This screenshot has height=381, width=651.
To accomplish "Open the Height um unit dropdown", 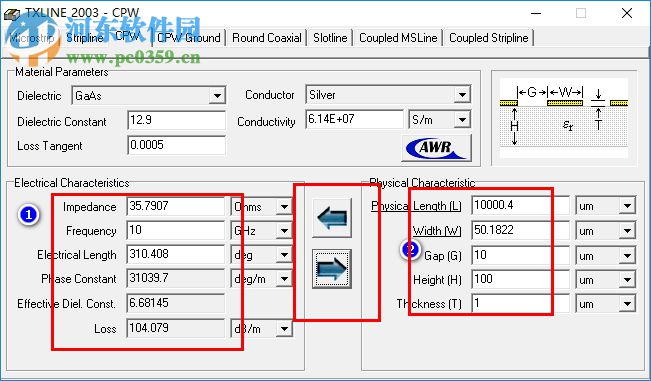I will click(627, 280).
